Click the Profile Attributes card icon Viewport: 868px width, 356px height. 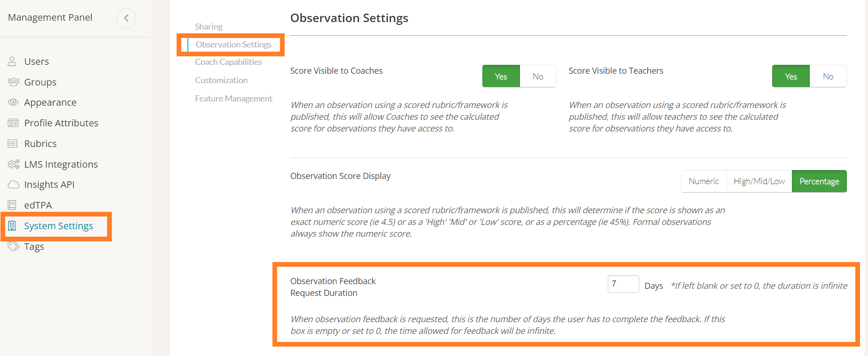click(x=13, y=123)
